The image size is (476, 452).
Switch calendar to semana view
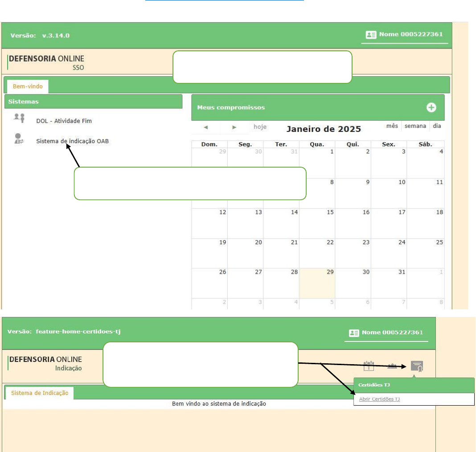tap(415, 126)
